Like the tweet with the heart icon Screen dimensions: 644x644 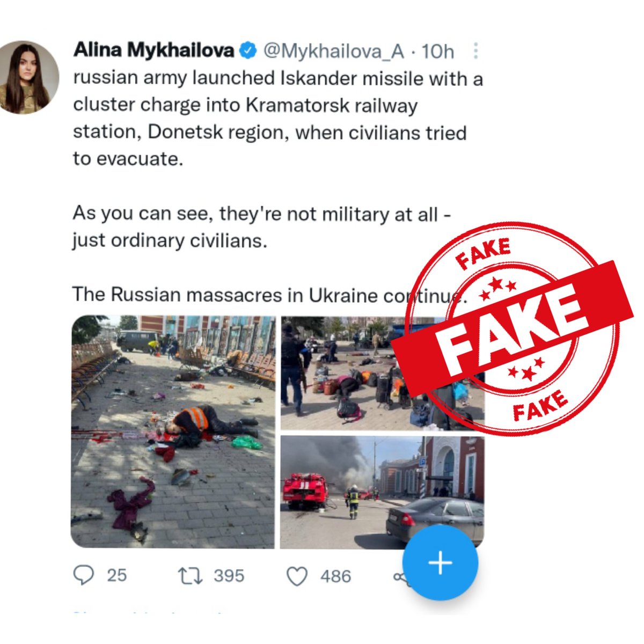[297, 577]
